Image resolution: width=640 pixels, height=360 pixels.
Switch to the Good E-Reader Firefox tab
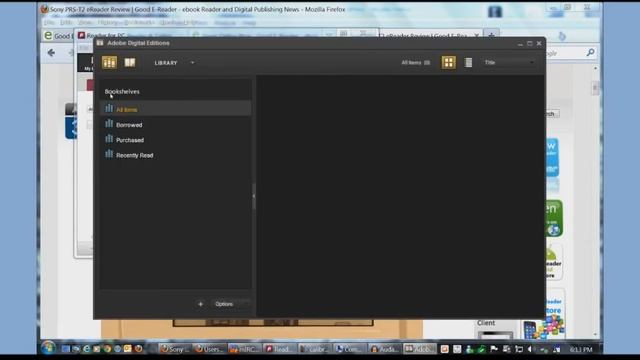coord(58,36)
